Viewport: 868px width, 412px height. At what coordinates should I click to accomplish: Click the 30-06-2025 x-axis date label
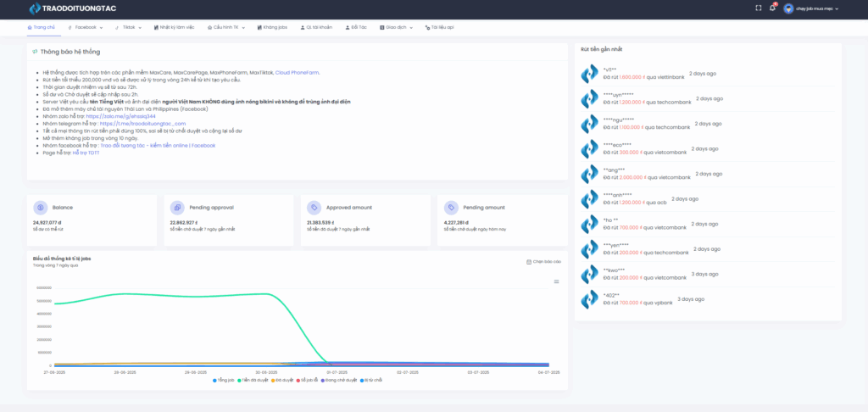(x=265, y=373)
